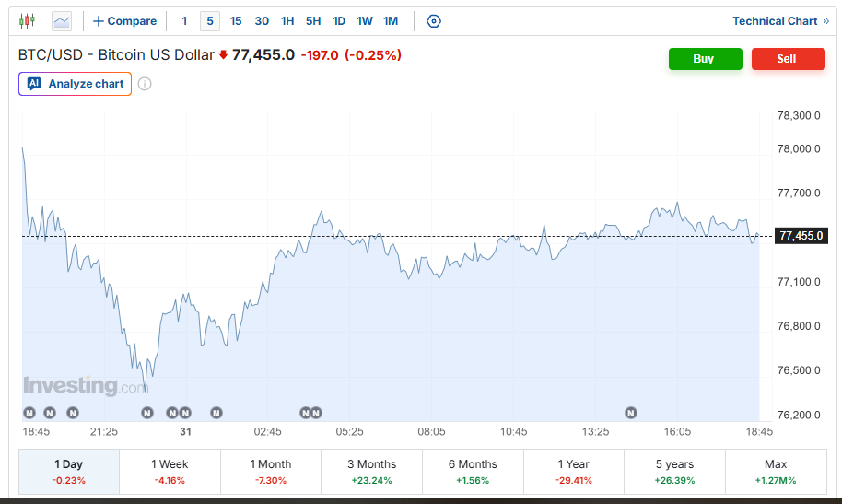Select the 15 minute interval
Viewport: 842px width, 504px height.
click(236, 21)
